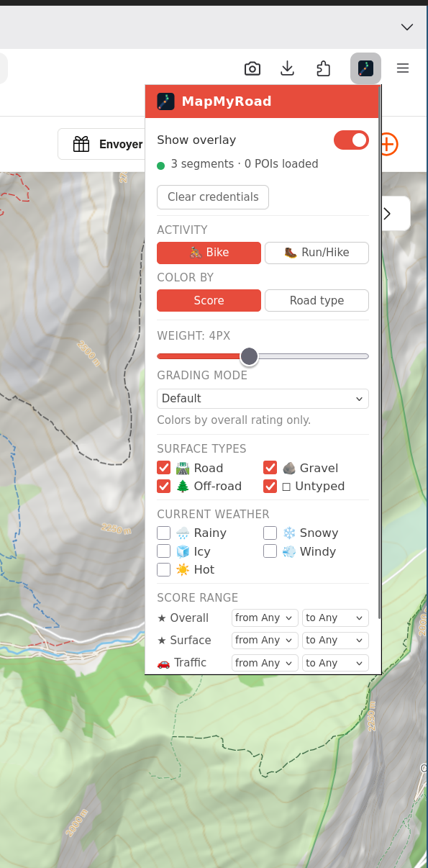Click the road emoji icon next to Road
This screenshot has width=428, height=868.
[x=183, y=468]
